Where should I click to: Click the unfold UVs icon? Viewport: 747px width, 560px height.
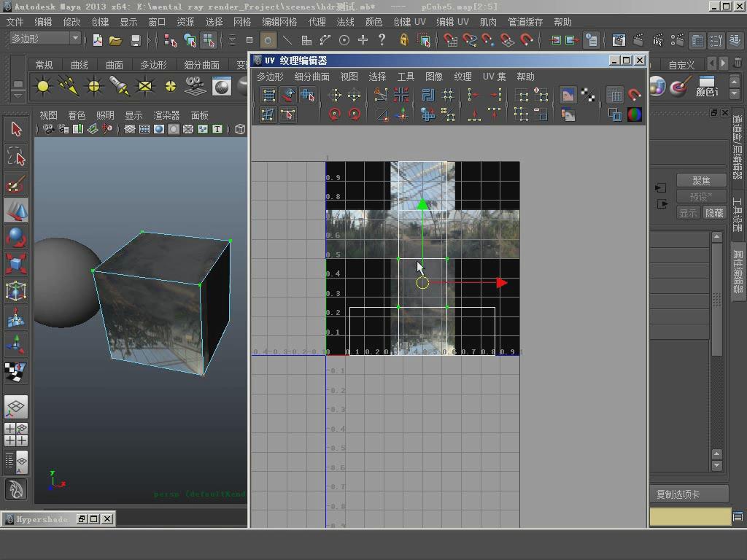click(x=427, y=114)
